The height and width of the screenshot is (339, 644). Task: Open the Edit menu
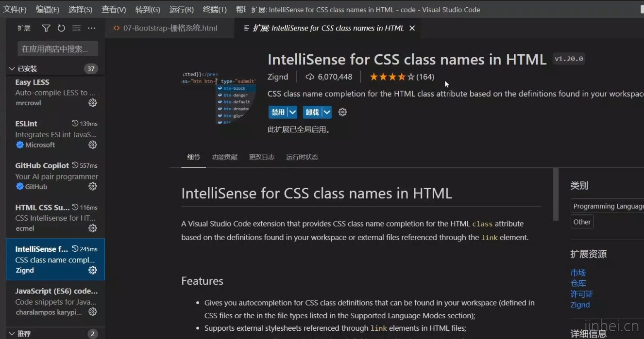click(48, 9)
